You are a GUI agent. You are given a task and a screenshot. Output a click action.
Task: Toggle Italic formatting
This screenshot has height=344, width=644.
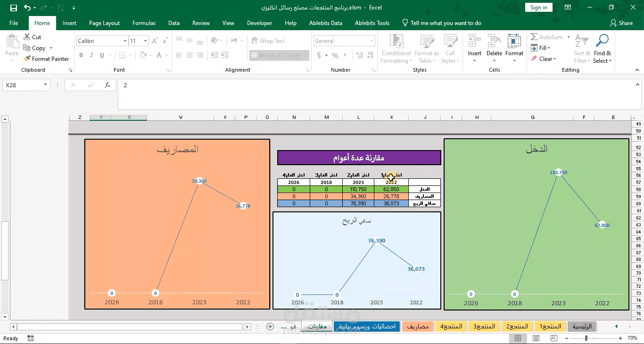point(92,55)
